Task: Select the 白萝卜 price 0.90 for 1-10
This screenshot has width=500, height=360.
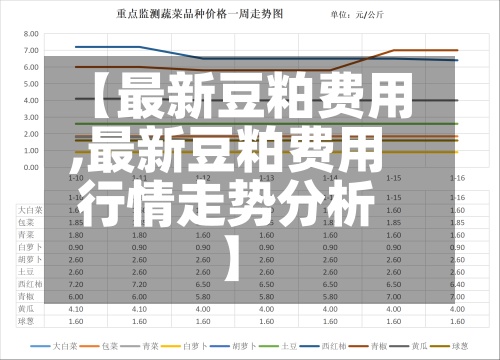Action: pos(76,247)
